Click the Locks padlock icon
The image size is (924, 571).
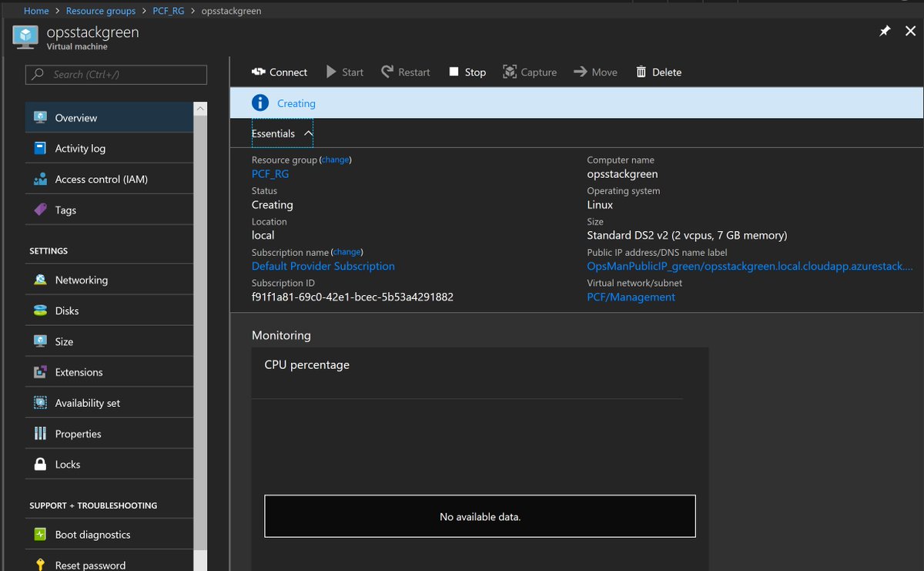point(40,465)
